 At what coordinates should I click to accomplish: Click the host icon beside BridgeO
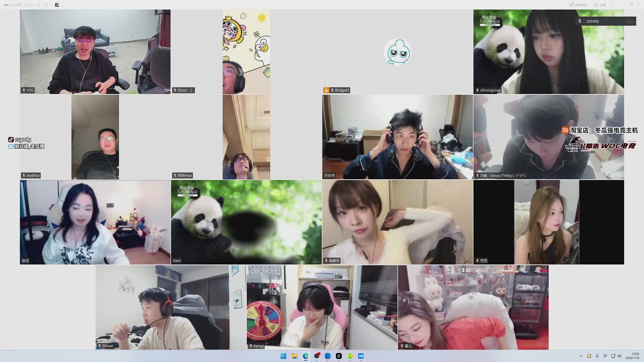[x=326, y=90]
